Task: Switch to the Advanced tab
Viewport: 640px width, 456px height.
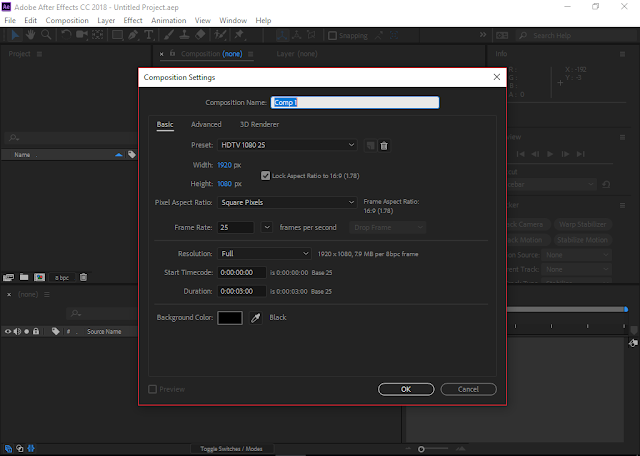Action: pyautogui.click(x=206, y=125)
